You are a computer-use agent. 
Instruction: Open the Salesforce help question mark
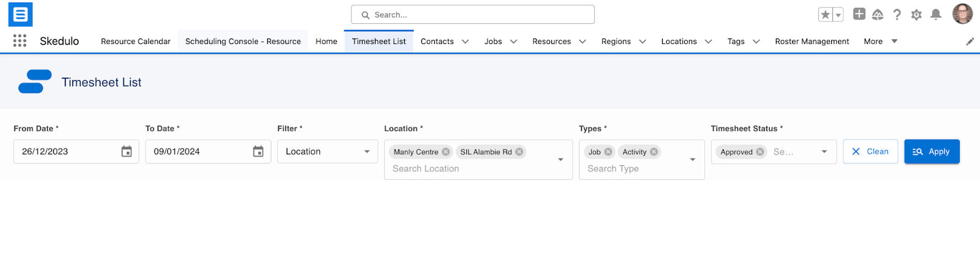pos(897,15)
